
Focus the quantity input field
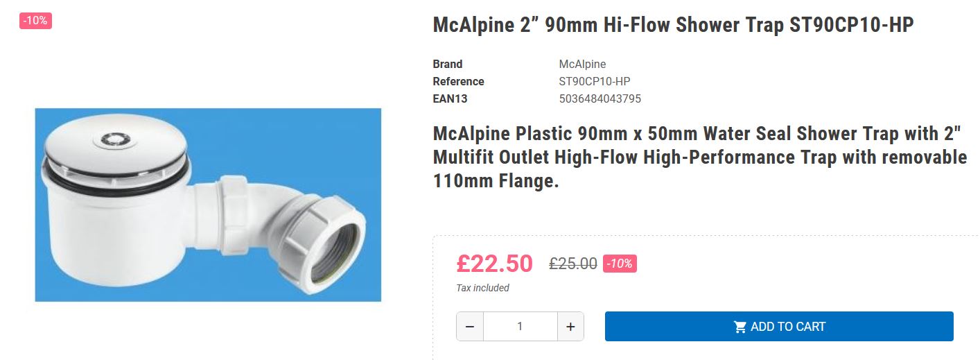pos(520,327)
